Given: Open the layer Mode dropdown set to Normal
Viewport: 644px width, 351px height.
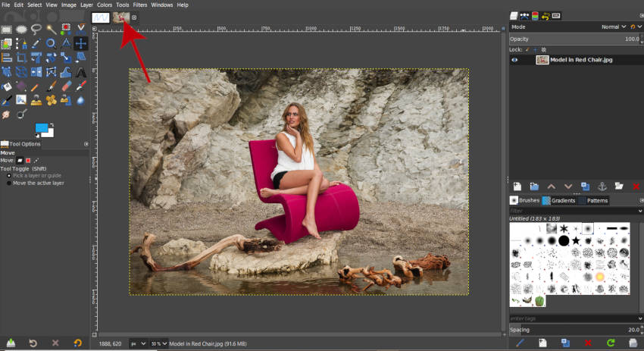Looking at the screenshot, I should (x=612, y=27).
